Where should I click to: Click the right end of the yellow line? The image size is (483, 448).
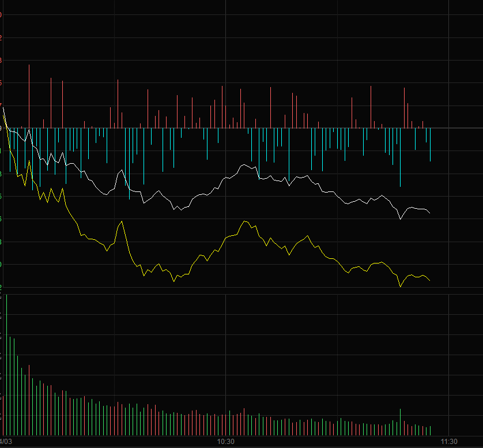pyautogui.click(x=430, y=281)
